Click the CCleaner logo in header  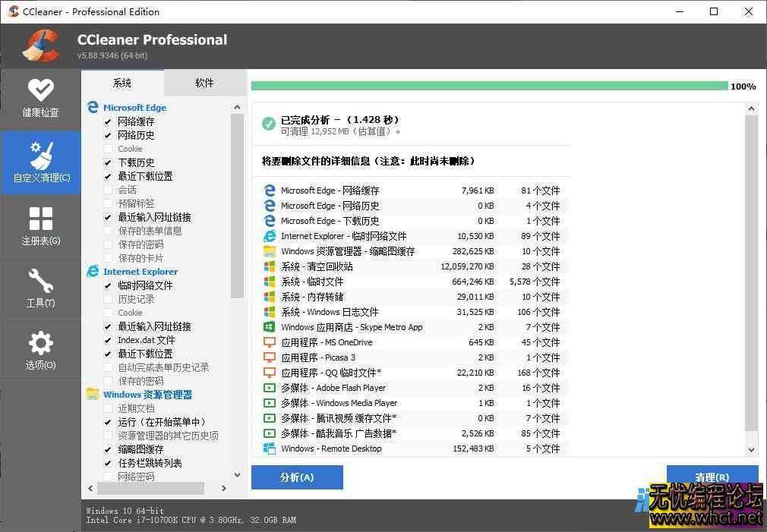[40, 46]
